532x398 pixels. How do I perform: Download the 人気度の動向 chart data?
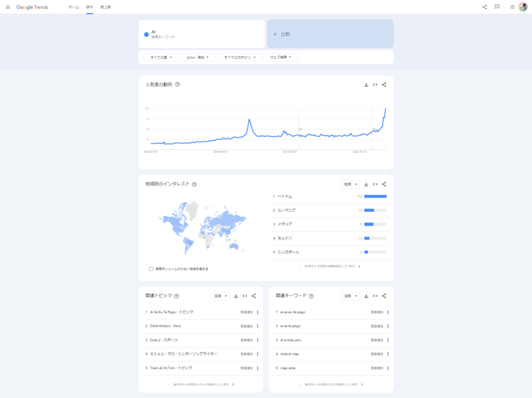pos(366,85)
